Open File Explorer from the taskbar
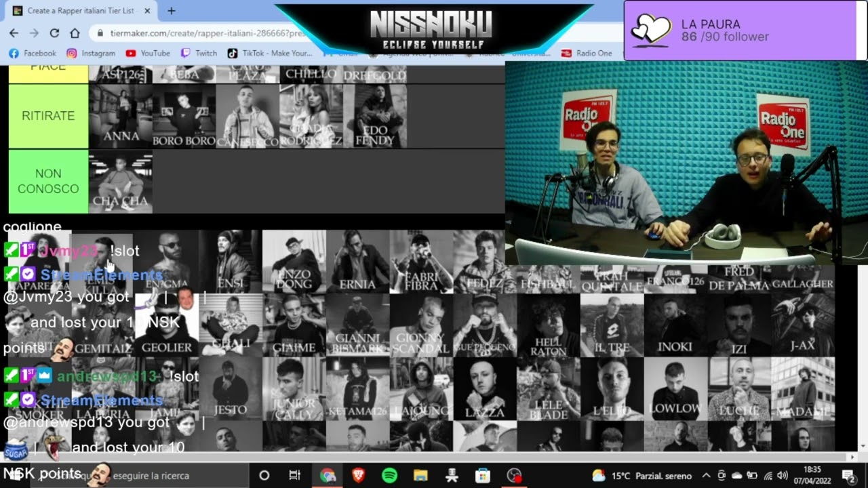 [420, 475]
